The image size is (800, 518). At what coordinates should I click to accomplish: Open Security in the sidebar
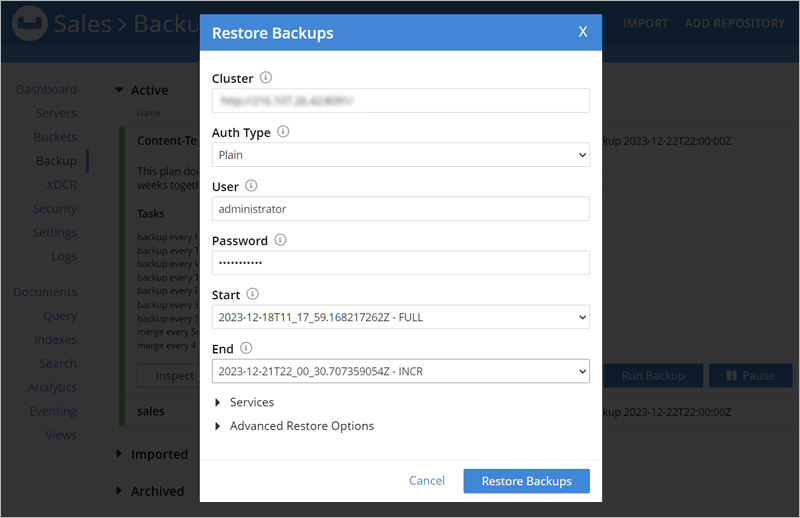coord(55,208)
